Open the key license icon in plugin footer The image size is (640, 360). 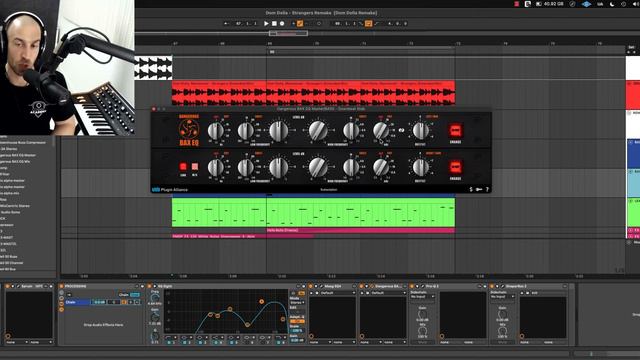[x=479, y=189]
